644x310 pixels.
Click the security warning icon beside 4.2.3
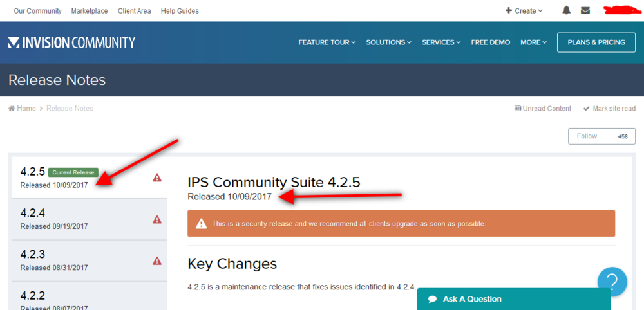(x=157, y=260)
